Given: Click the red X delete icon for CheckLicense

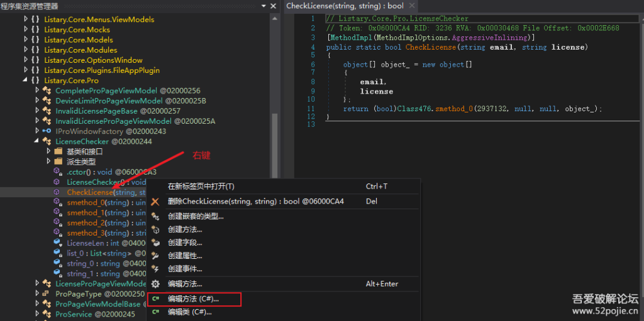Looking at the screenshot, I should [155, 202].
